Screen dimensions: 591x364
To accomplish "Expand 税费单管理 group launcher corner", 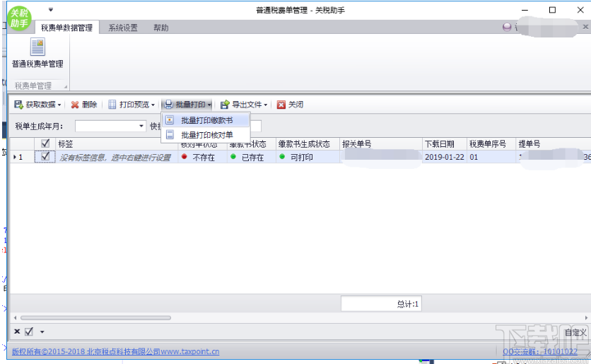I will (66, 87).
